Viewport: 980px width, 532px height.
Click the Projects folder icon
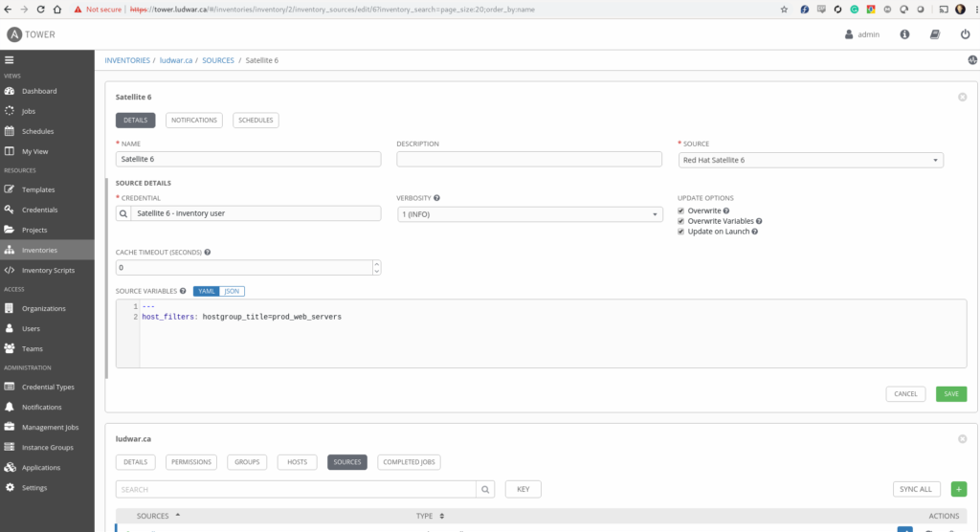pyautogui.click(x=10, y=230)
